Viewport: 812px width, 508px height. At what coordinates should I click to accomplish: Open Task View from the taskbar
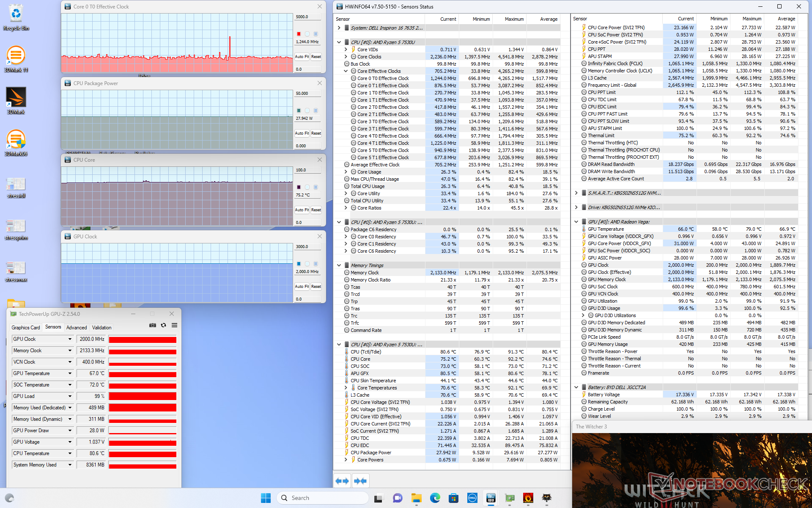378,498
